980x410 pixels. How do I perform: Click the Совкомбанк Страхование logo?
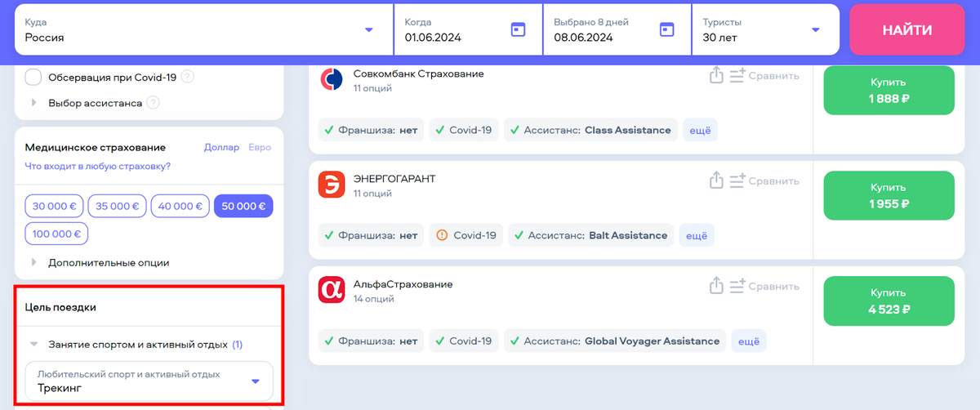pos(332,79)
